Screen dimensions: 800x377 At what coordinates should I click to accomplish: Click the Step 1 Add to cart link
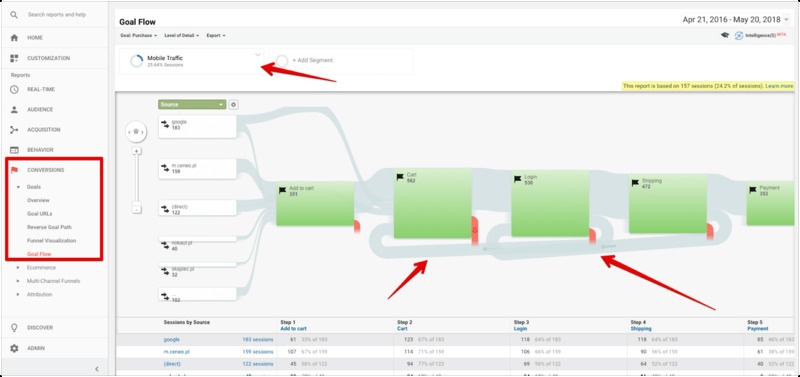(x=293, y=329)
